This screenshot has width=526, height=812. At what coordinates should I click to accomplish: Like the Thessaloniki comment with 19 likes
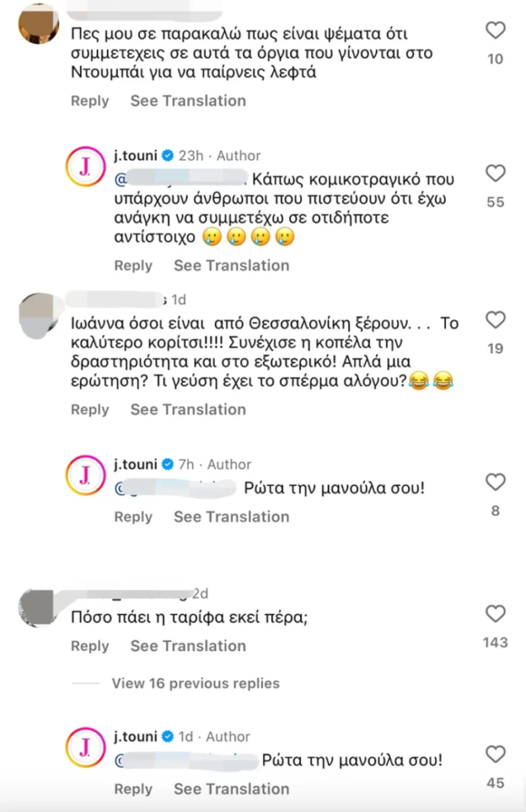click(x=496, y=320)
